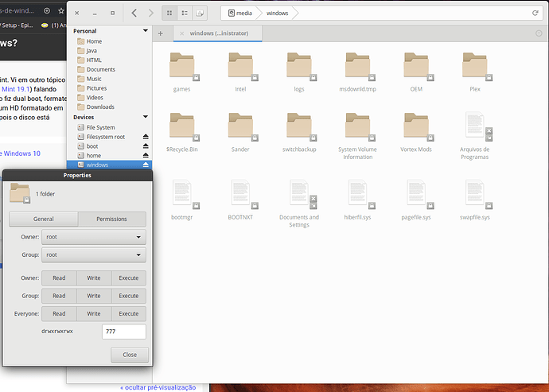Eject the home device

146,155
